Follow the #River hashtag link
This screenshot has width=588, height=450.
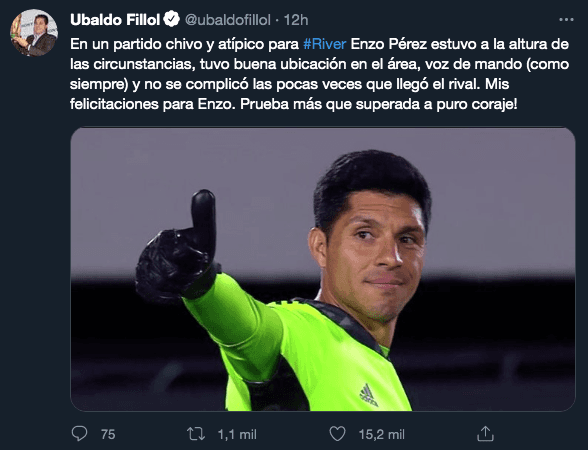pos(324,44)
